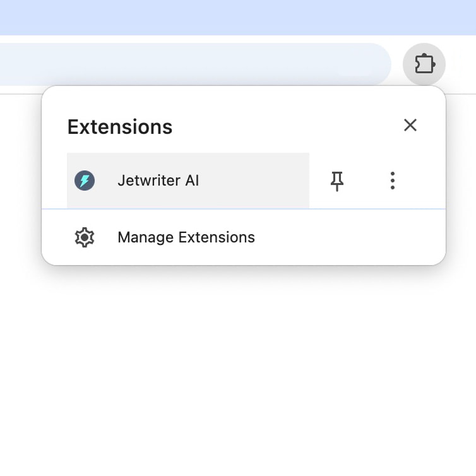
Task: Click the gap between pin and three-dot icons
Action: pos(365,181)
